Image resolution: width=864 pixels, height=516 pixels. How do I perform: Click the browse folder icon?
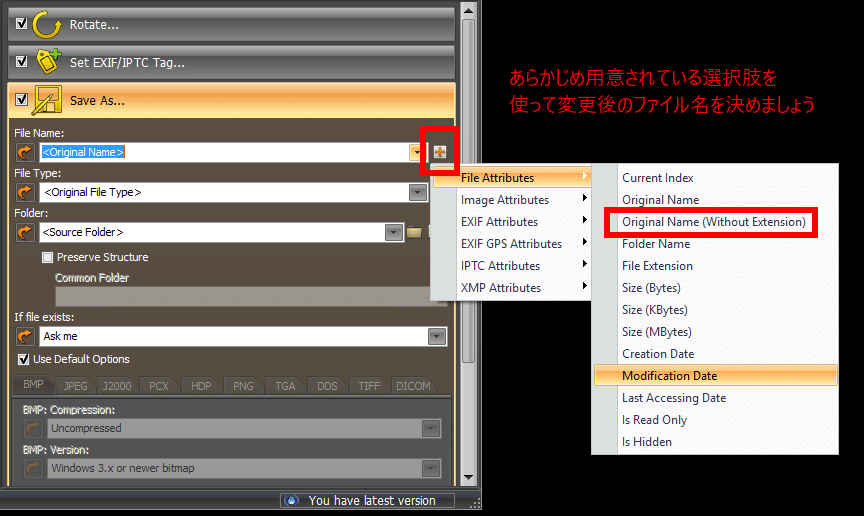[413, 233]
